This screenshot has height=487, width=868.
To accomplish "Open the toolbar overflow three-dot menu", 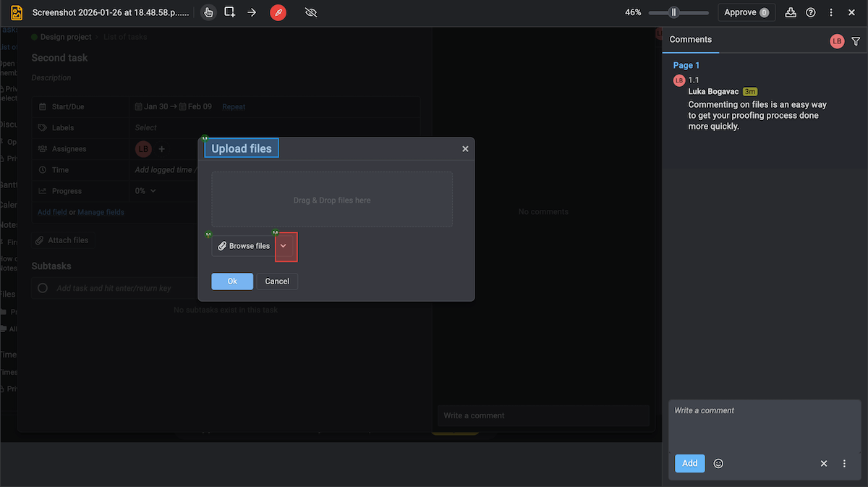I will coord(830,12).
